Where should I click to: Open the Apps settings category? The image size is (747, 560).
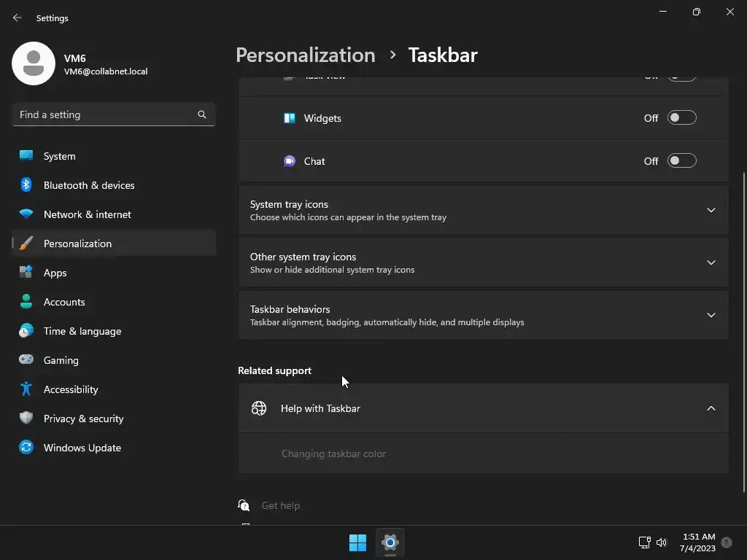pos(55,273)
